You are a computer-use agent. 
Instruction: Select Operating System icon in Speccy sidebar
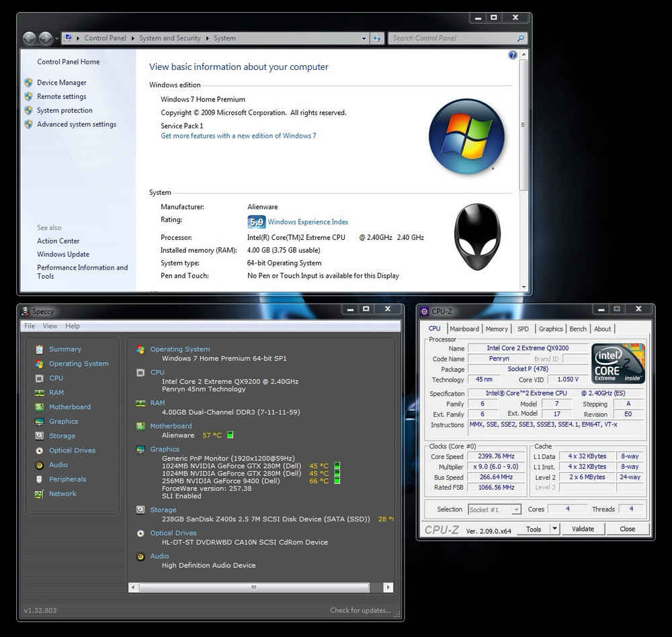40,364
